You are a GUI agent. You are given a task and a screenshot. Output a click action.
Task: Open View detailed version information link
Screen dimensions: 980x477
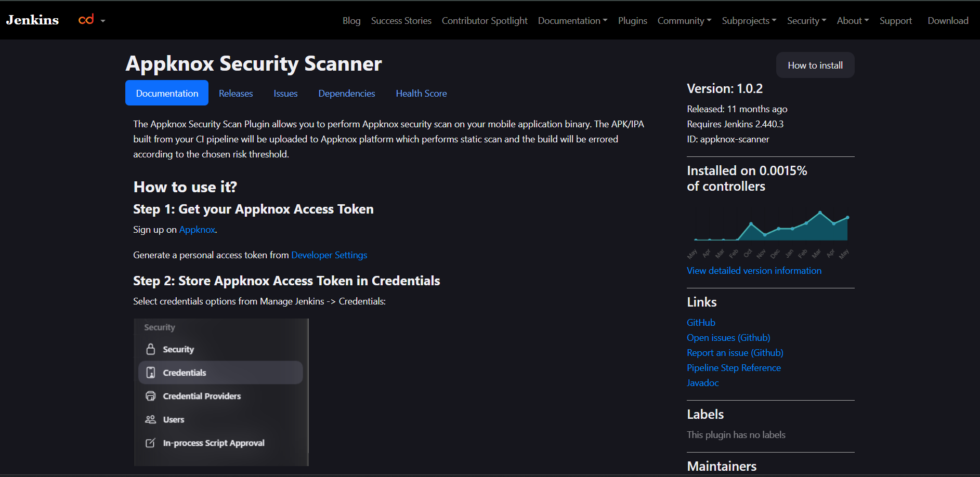pos(754,271)
